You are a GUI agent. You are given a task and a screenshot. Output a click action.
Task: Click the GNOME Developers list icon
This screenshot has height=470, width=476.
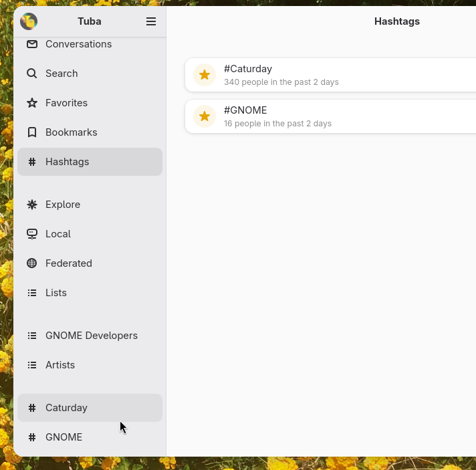[32, 336]
